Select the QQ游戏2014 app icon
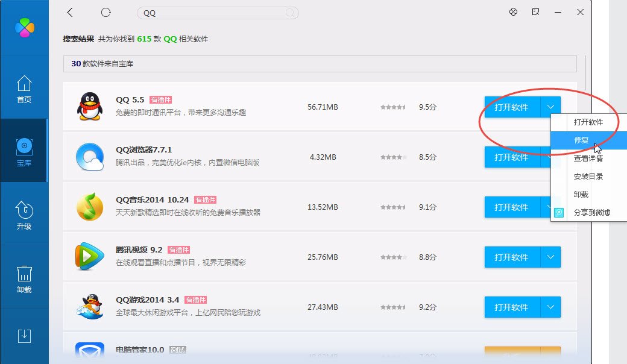 pos(90,307)
